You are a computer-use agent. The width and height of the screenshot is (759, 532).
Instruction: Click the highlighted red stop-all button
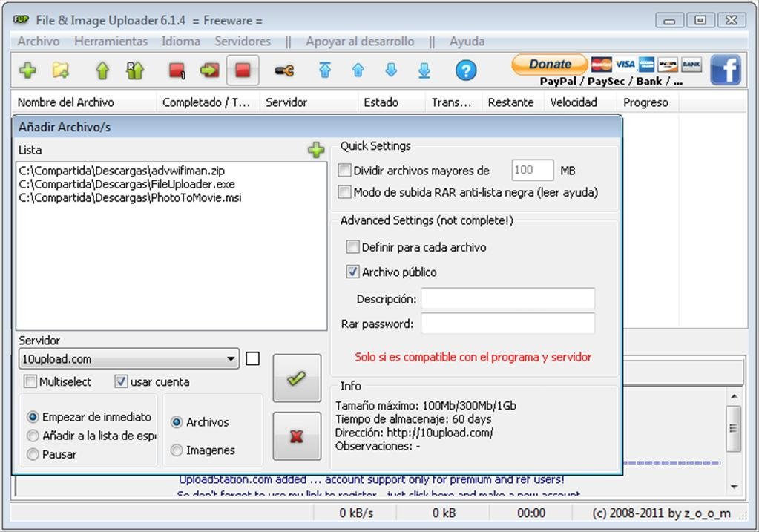click(x=243, y=70)
